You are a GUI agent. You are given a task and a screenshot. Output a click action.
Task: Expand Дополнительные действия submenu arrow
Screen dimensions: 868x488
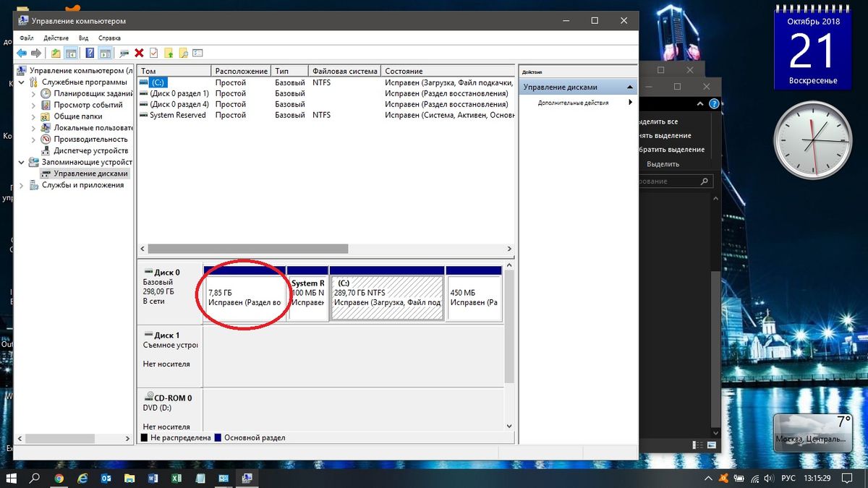(x=630, y=103)
